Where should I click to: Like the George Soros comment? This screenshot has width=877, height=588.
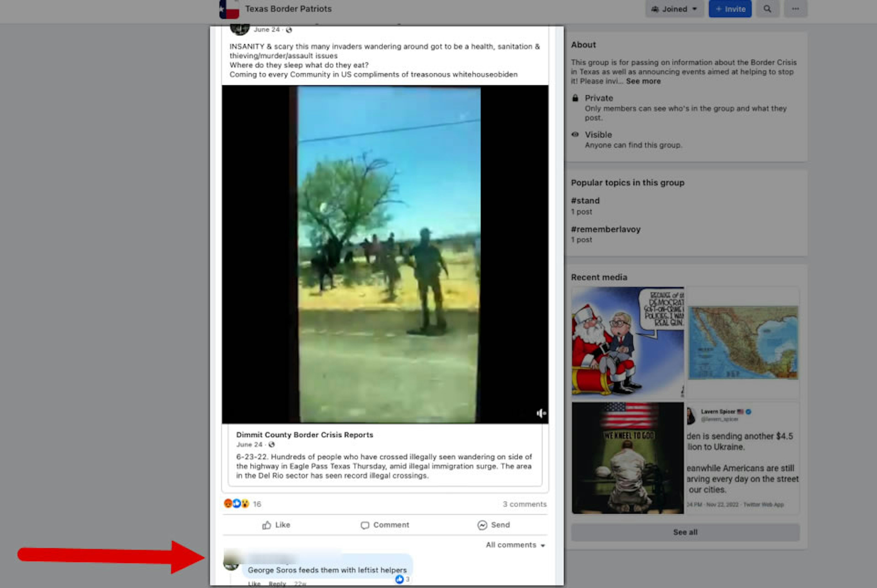[254, 583]
